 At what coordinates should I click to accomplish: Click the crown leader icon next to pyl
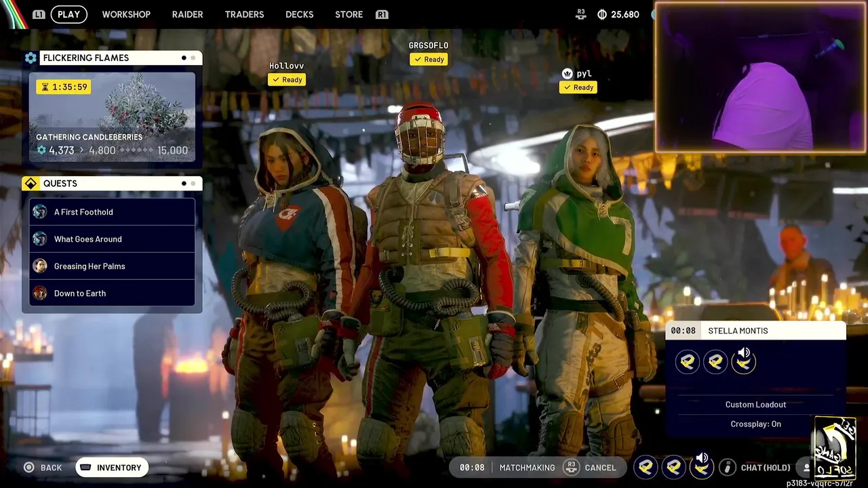point(567,73)
